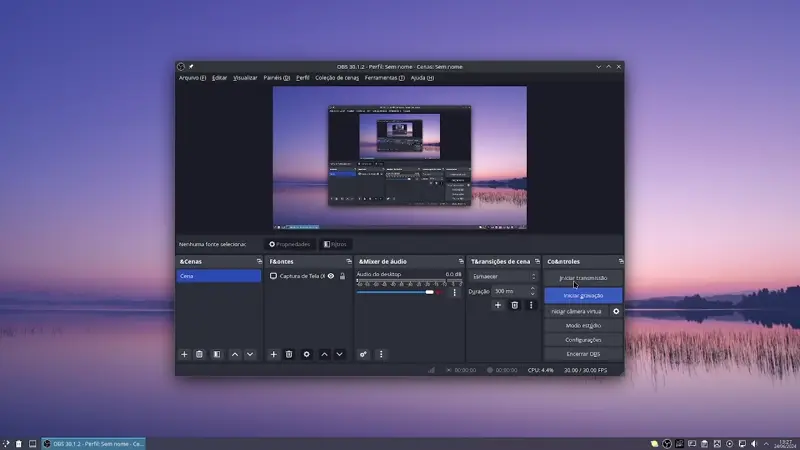
Task: Delete selected source using Fontes trash icon
Action: coord(289,354)
